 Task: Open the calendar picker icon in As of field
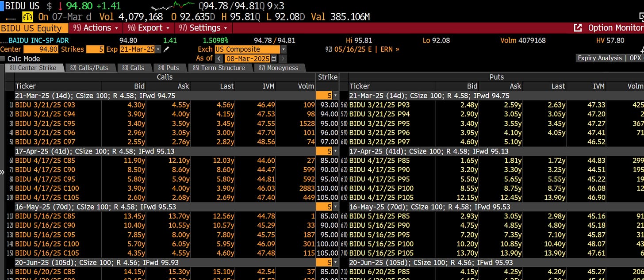274,58
